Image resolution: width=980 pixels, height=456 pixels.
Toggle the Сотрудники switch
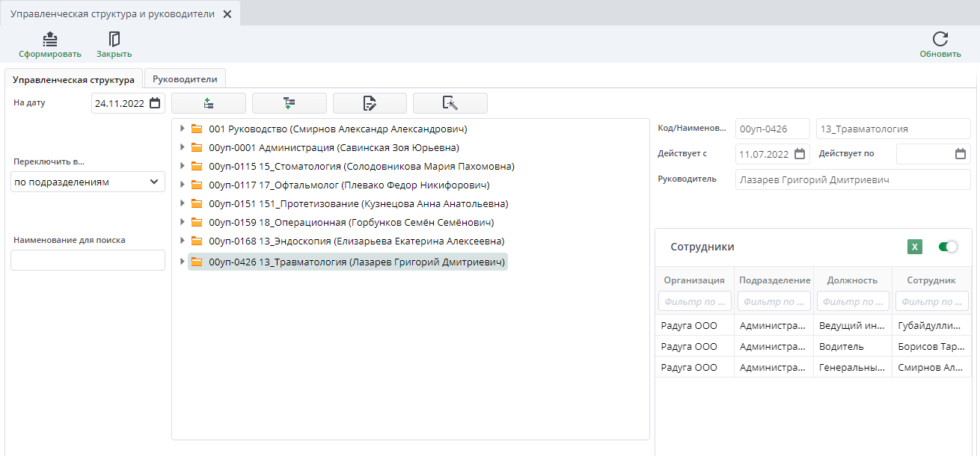click(948, 247)
